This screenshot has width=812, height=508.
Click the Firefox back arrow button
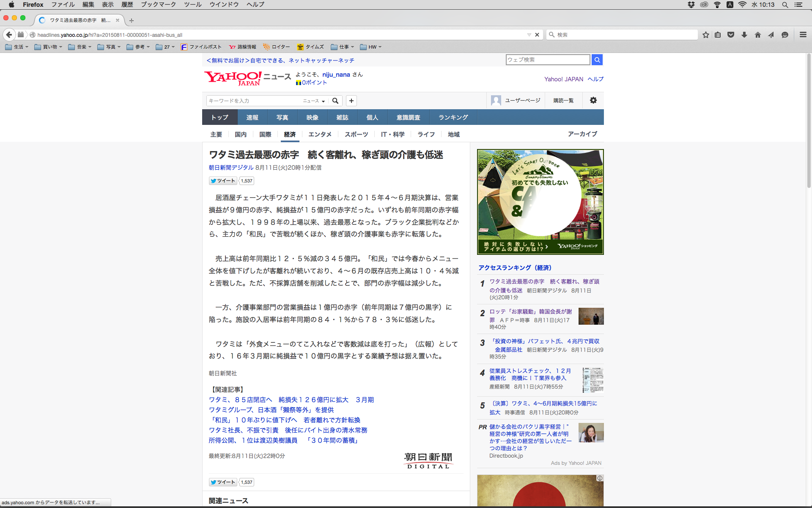9,35
